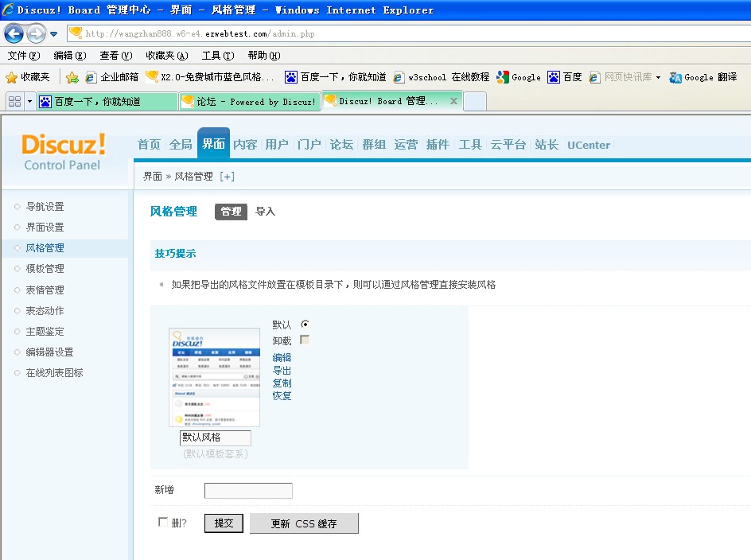Open the tab list dropdown arrow

tap(29, 102)
